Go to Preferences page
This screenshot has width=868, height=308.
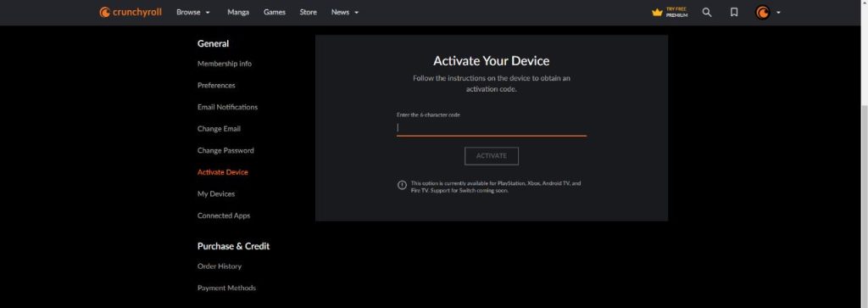pyautogui.click(x=216, y=86)
